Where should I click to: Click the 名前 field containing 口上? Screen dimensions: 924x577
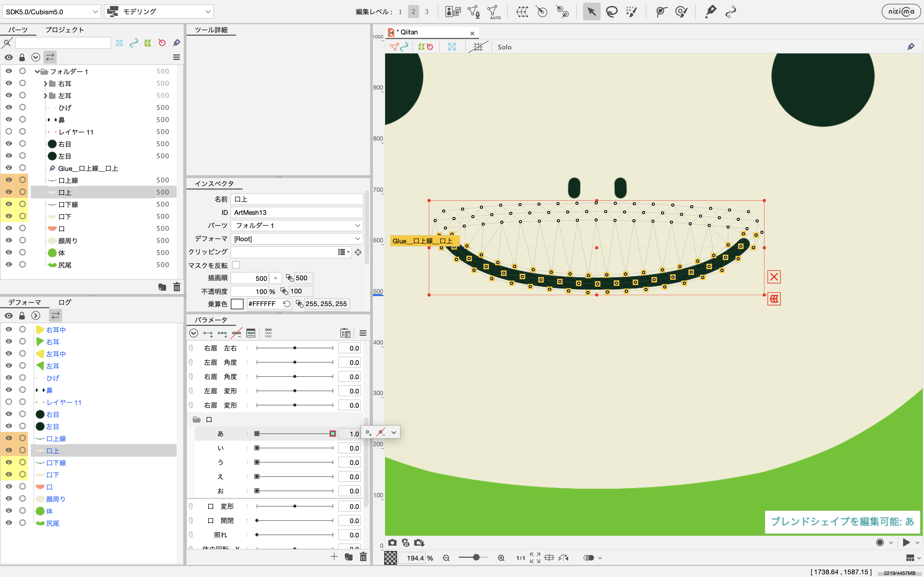[x=297, y=199]
